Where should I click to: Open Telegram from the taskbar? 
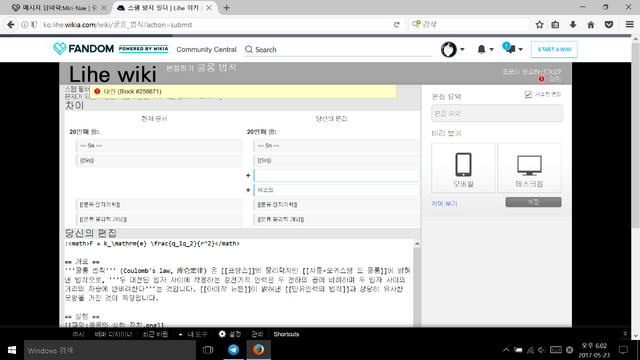pos(233,350)
